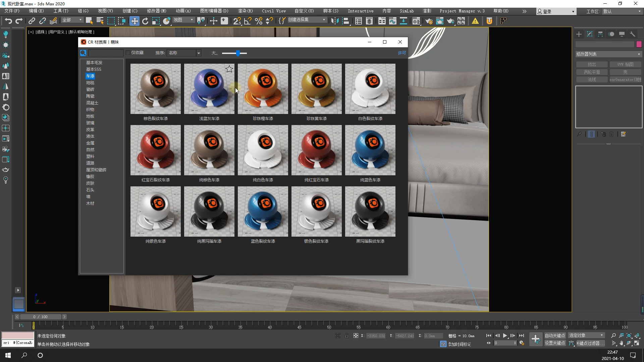
Task: Click the 关键点过滤器 button
Action: [590, 343]
